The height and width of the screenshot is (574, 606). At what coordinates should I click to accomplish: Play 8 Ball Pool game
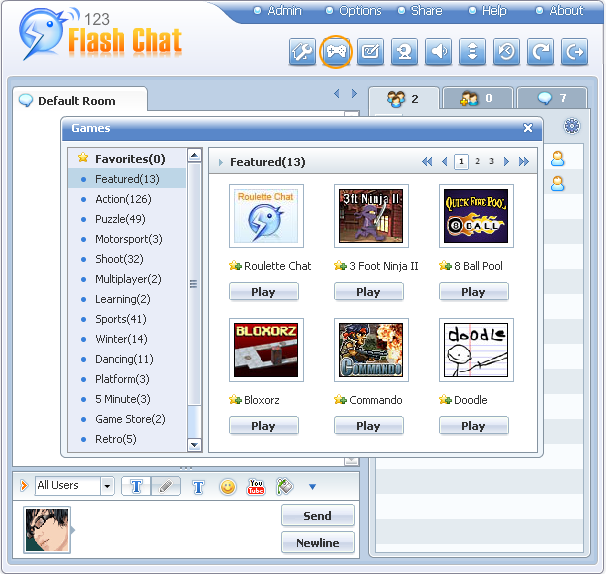474,291
